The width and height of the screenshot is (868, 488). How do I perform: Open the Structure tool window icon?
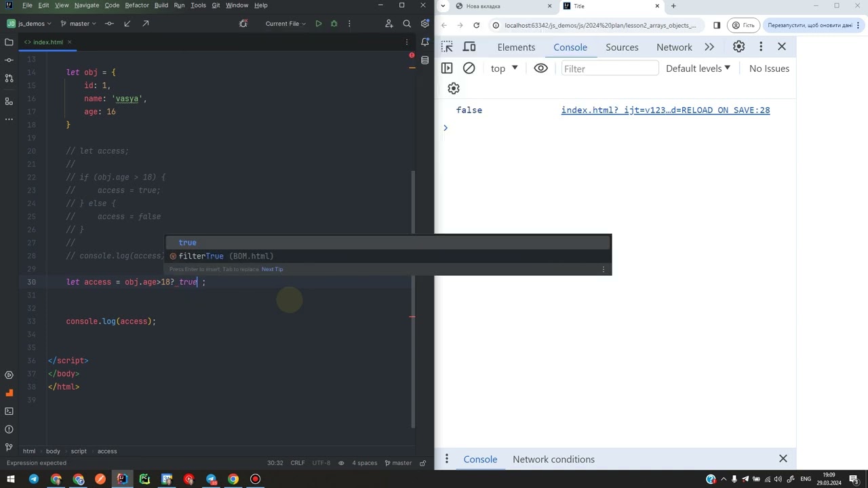9,101
